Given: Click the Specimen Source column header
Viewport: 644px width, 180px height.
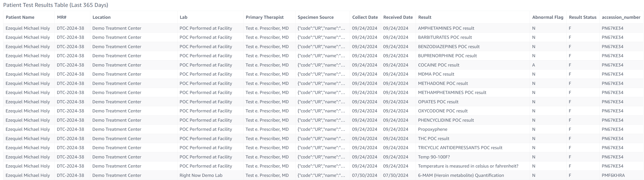Looking at the screenshot, I should pos(316,17).
